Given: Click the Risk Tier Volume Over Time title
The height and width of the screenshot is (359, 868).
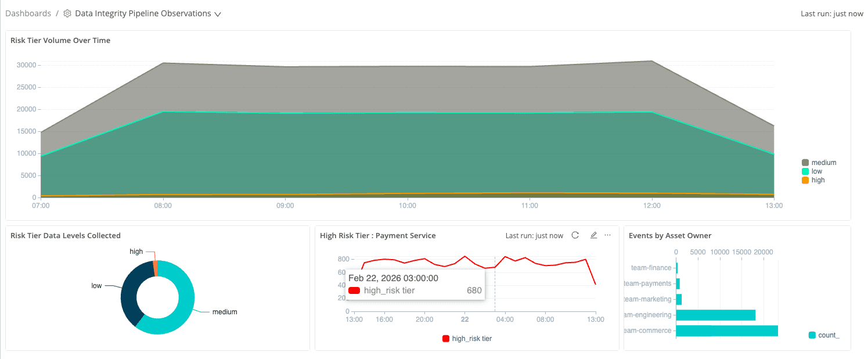Looking at the screenshot, I should (60, 41).
